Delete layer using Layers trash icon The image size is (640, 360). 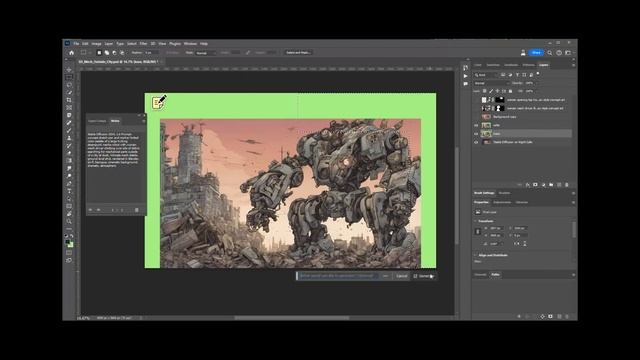point(567,185)
